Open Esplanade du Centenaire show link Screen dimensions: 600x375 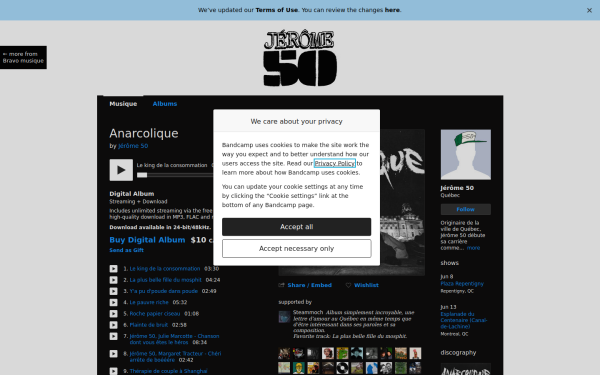point(463,320)
